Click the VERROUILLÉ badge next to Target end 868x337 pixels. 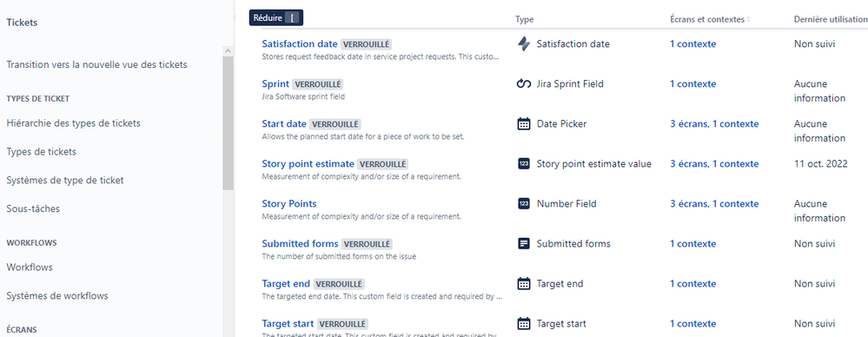click(x=339, y=284)
